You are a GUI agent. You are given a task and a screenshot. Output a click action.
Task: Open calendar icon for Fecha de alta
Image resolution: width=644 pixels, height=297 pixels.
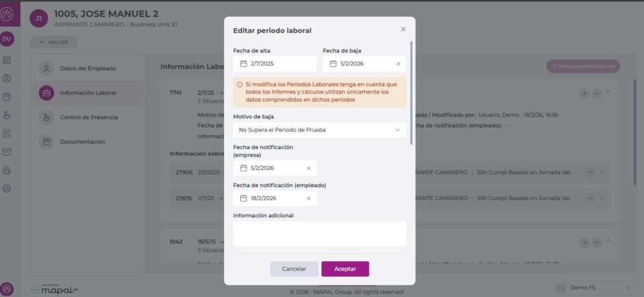point(243,63)
